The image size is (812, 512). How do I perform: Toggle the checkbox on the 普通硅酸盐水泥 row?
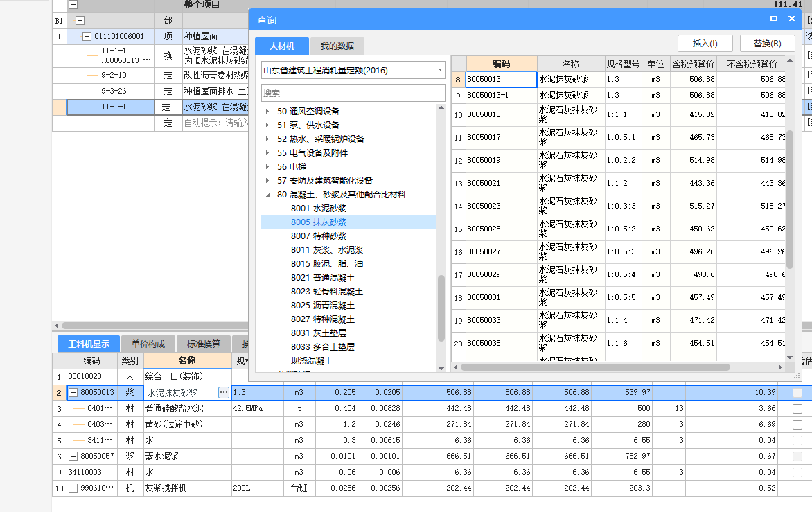coord(797,409)
